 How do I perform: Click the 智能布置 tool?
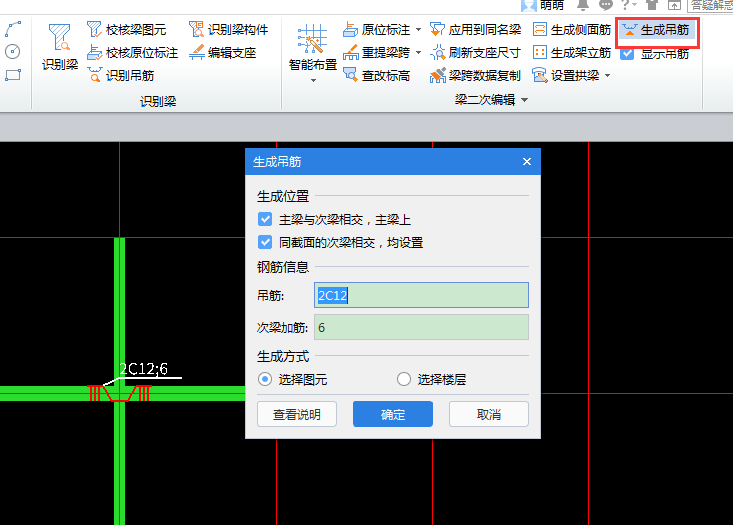pyautogui.click(x=313, y=48)
